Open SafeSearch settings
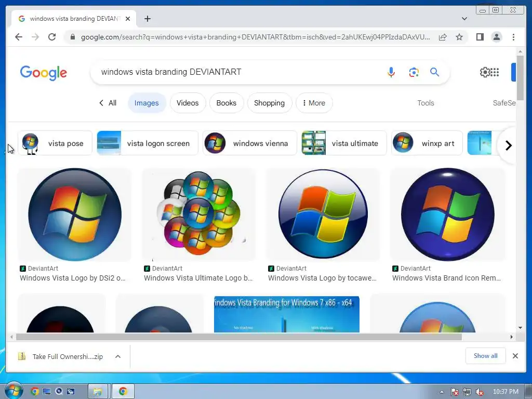 (x=504, y=103)
